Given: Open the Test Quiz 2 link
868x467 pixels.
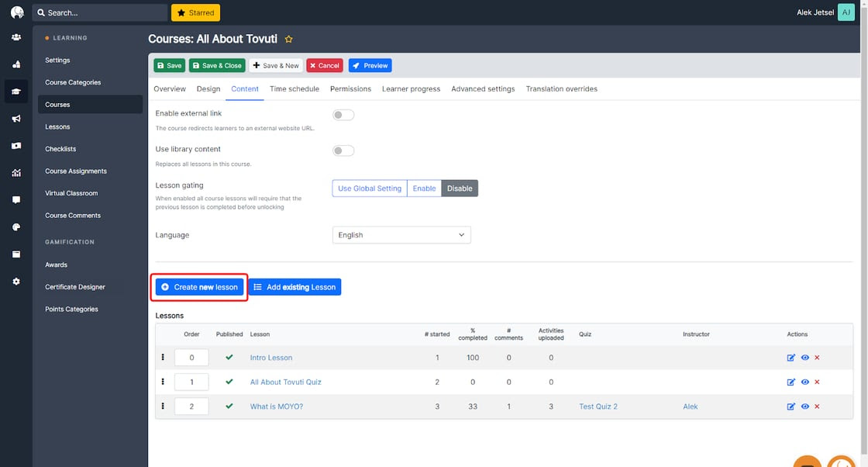Looking at the screenshot, I should coord(598,406).
